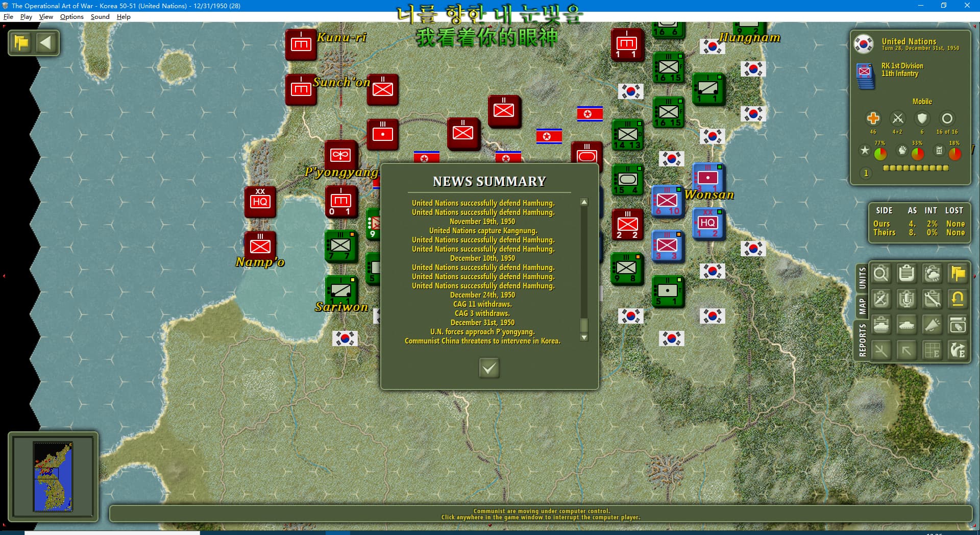980x535 pixels.
Task: Click the diagonal branch lines icon
Action: (x=881, y=350)
